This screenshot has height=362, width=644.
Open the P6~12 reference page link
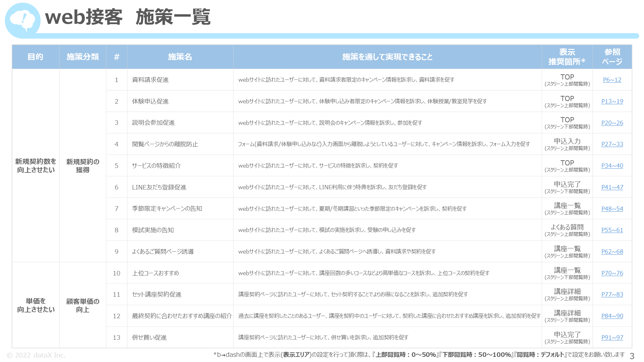pos(612,80)
